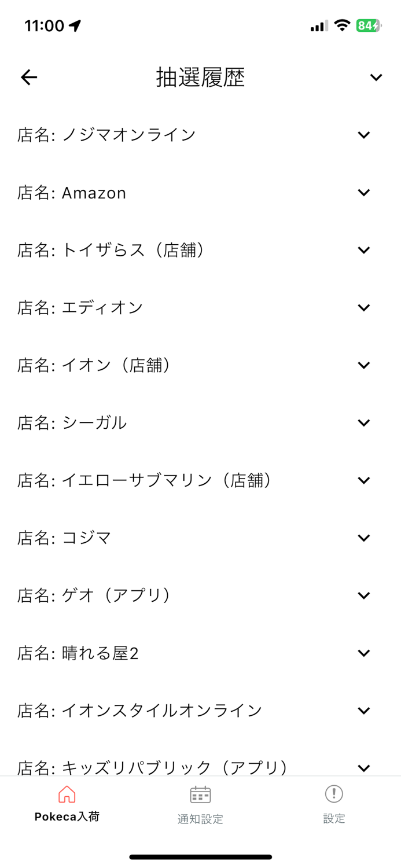The height and width of the screenshot is (868, 401).
Task: Expand the 晴れる屋2 store entry
Action: [363, 653]
